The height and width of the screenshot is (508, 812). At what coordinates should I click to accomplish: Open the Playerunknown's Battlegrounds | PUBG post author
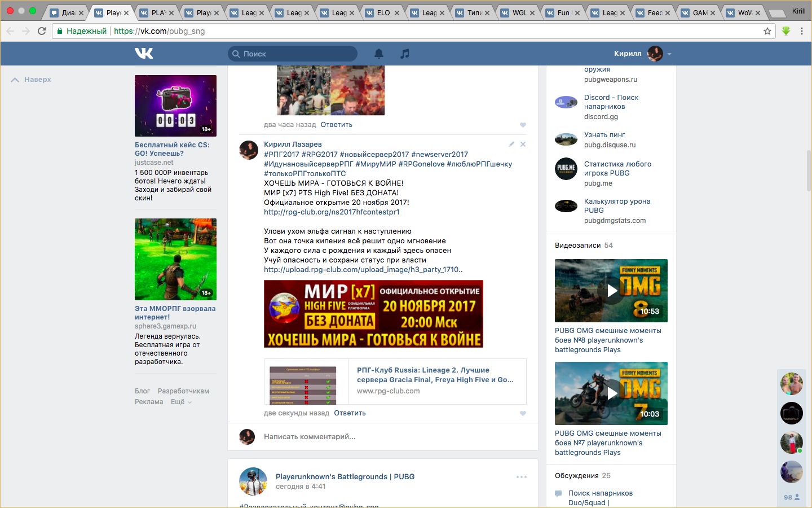coord(345,476)
